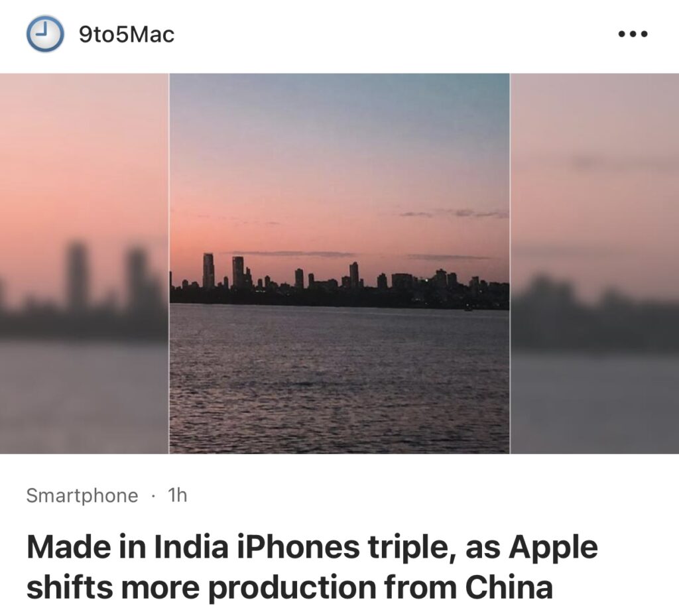This screenshot has height=616, width=679.
Task: Click the wispy clouds in the pink sky
Action: (454, 213)
